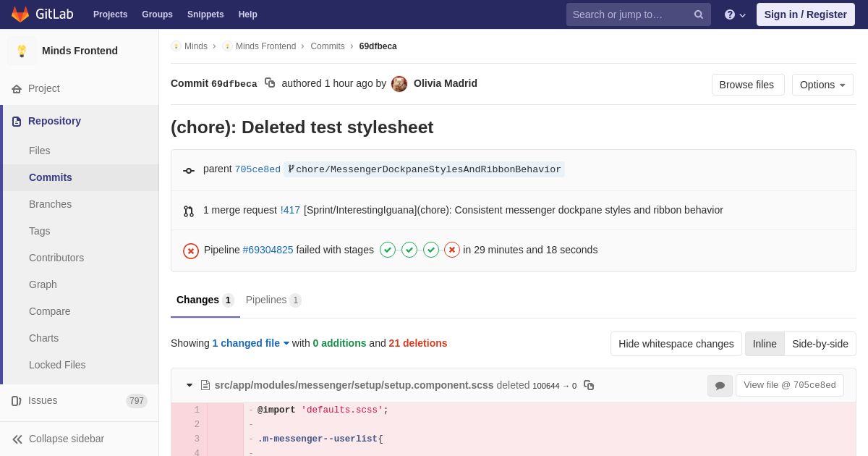Click the search magnifier icon
868x456 pixels.
tap(698, 14)
